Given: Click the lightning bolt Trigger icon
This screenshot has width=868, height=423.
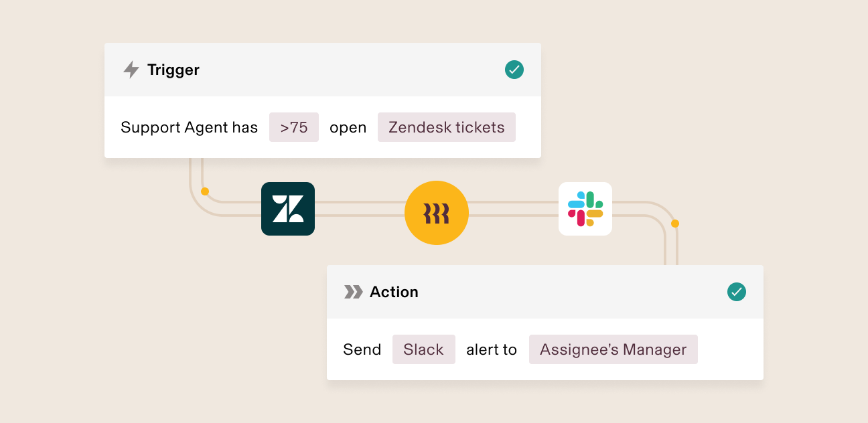Looking at the screenshot, I should tap(131, 70).
